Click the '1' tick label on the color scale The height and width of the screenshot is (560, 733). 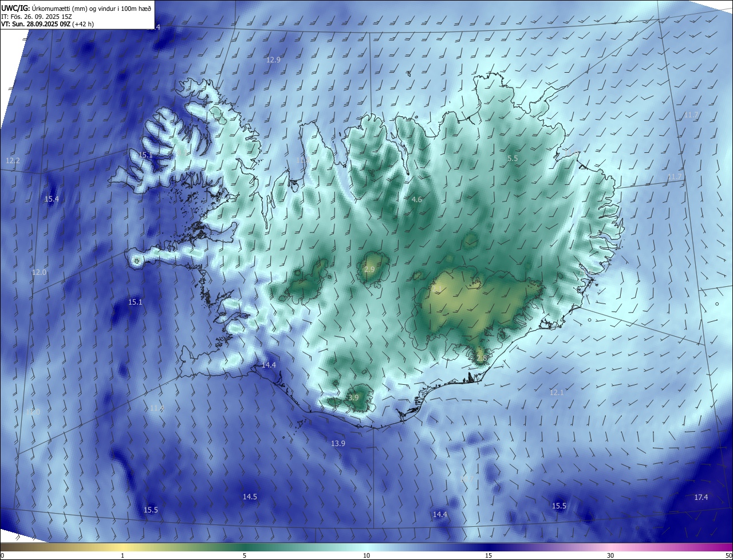[x=123, y=555]
